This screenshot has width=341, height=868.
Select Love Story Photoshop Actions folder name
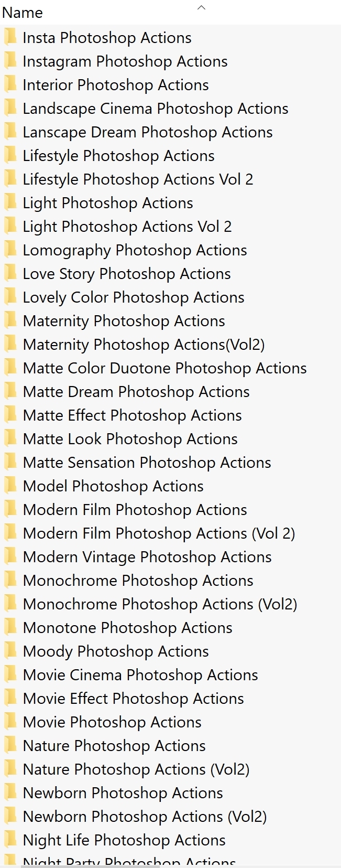(x=126, y=274)
